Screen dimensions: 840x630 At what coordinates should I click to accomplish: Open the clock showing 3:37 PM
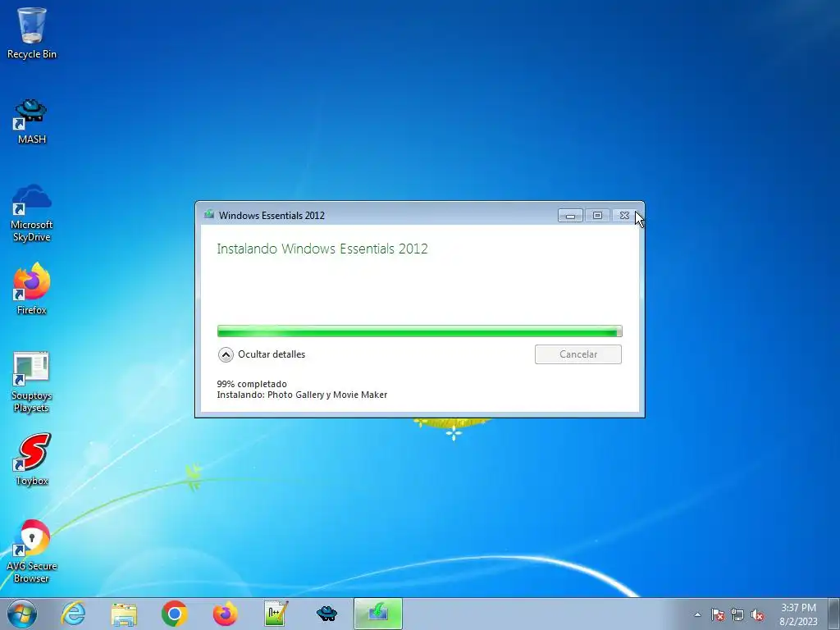(798, 614)
